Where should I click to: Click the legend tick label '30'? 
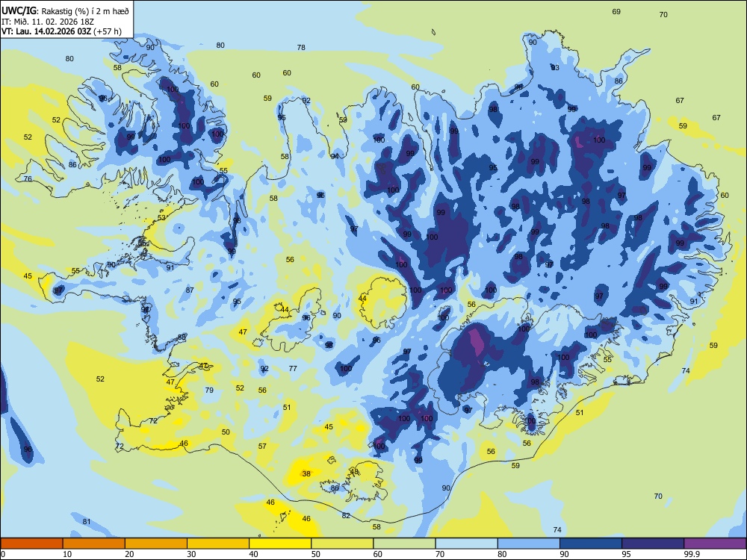(191, 554)
